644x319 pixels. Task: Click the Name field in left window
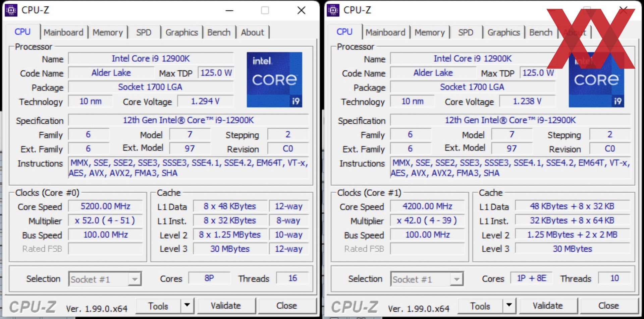[x=151, y=59]
